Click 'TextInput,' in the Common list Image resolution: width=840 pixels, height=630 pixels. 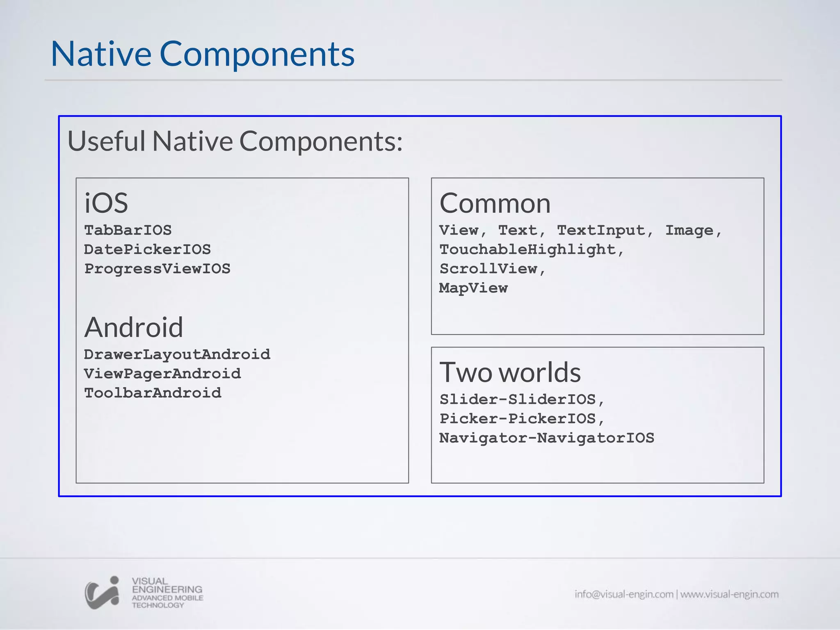click(605, 231)
